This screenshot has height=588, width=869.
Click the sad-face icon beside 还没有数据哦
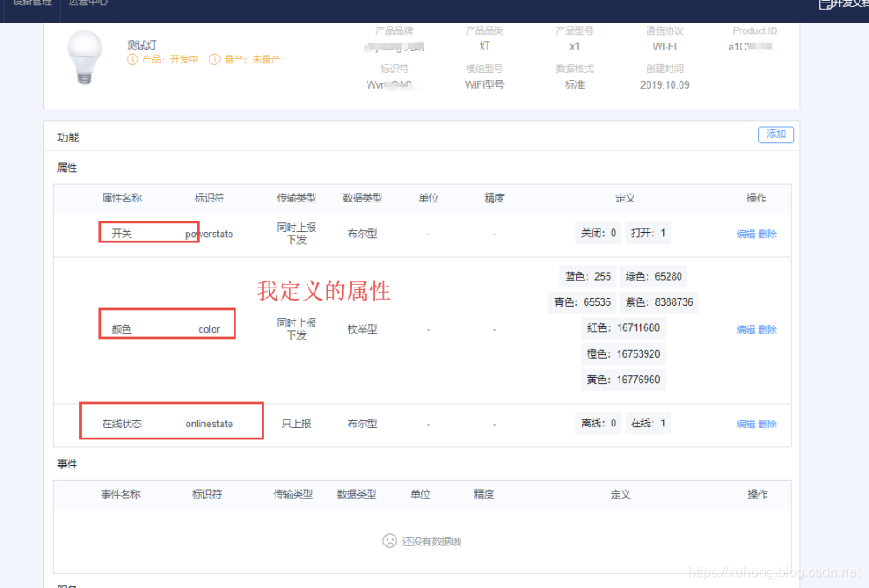[389, 541]
